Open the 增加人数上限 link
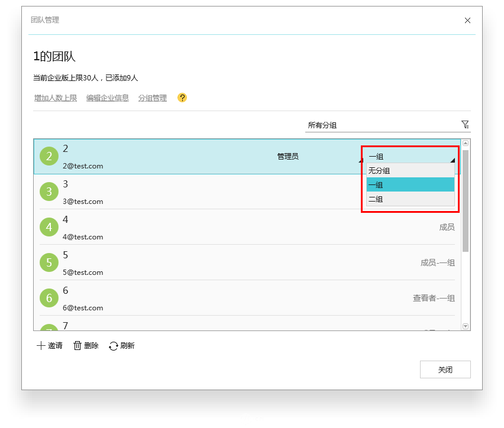 [x=56, y=98]
